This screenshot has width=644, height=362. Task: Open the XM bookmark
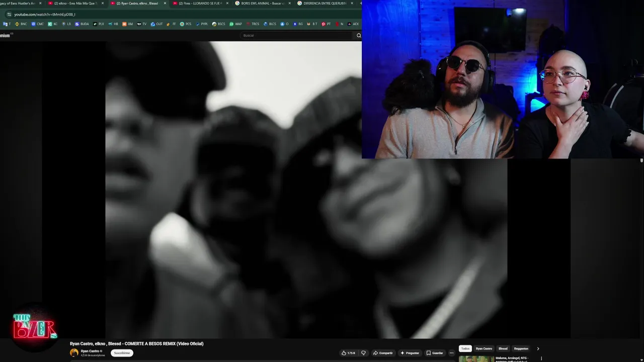[x=128, y=24]
